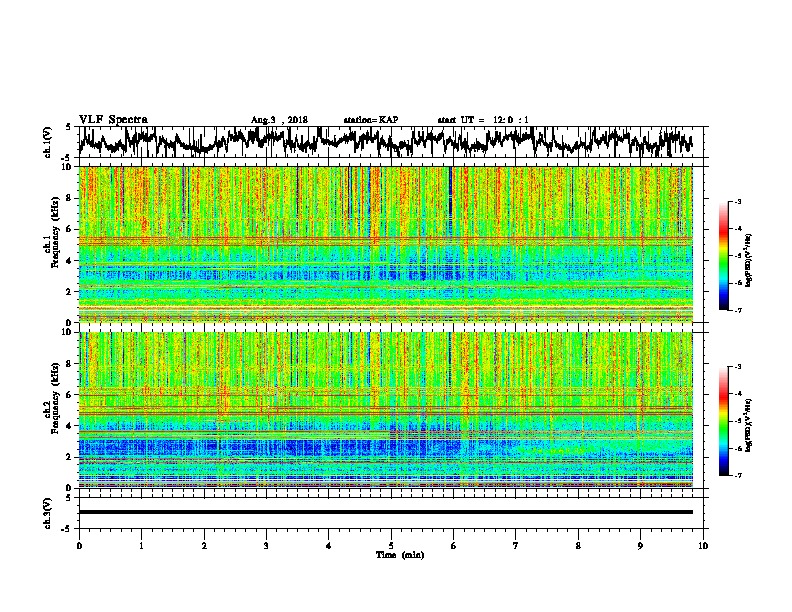Click the ch.2 color bar log(PSD) label
The image size is (792, 612).
pyautogui.click(x=749, y=424)
